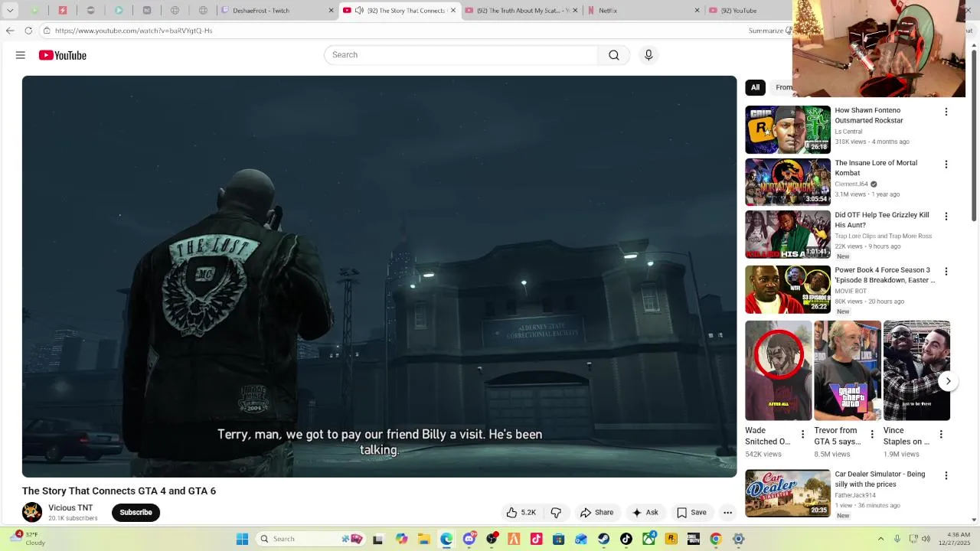Open Settings gear from taskbar

[x=739, y=539]
